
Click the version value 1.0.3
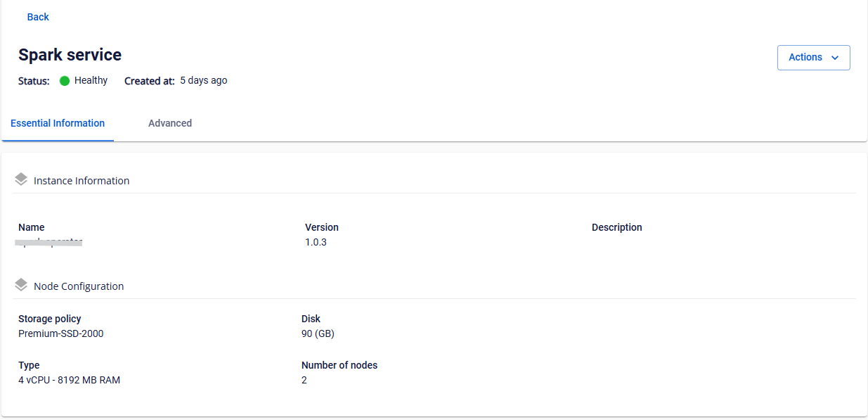[316, 242]
